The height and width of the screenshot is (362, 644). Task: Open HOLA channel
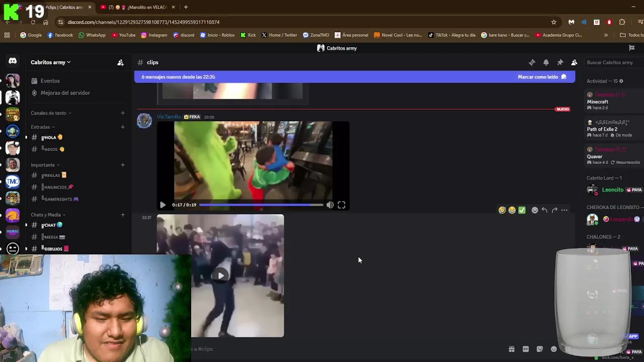tap(77, 137)
